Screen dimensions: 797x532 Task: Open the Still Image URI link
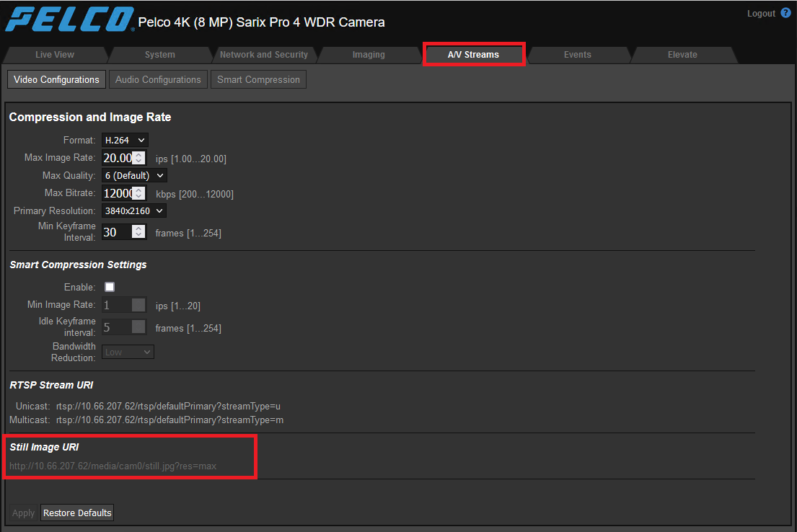click(x=113, y=466)
